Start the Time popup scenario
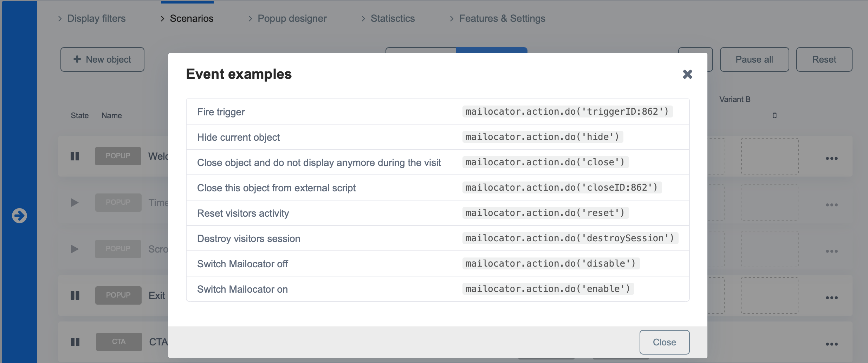 point(75,203)
